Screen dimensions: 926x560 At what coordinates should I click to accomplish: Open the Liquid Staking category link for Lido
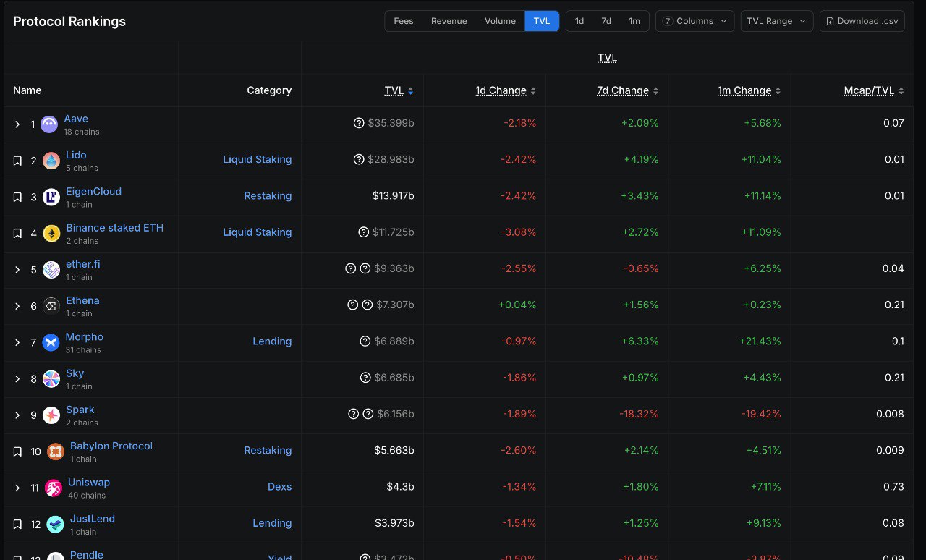click(257, 159)
